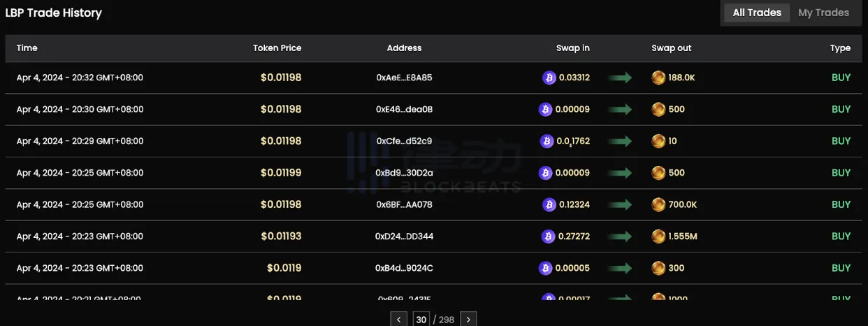The width and height of the screenshot is (868, 326).
Task: Open address 0xCfe...d52c9
Action: [404, 141]
